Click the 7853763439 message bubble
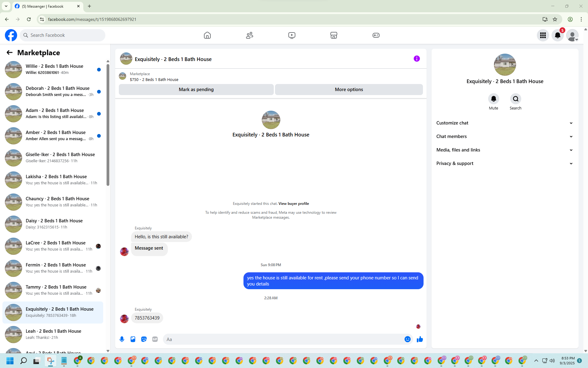Screen dimensions: 588x368 pyautogui.click(x=147, y=318)
